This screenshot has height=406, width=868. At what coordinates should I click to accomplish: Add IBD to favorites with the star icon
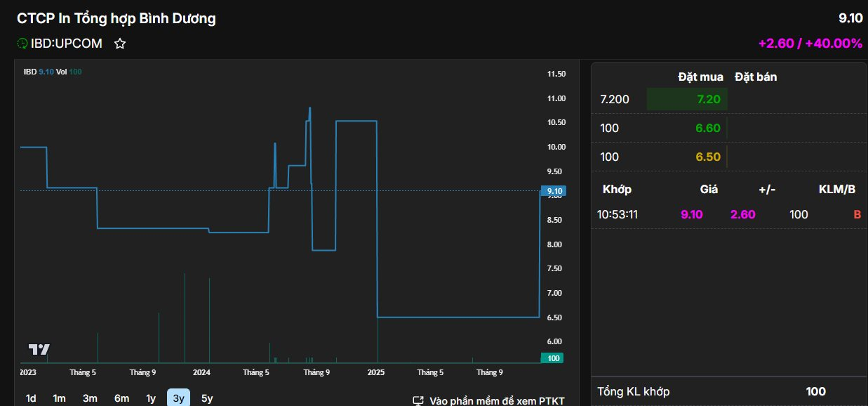[120, 44]
